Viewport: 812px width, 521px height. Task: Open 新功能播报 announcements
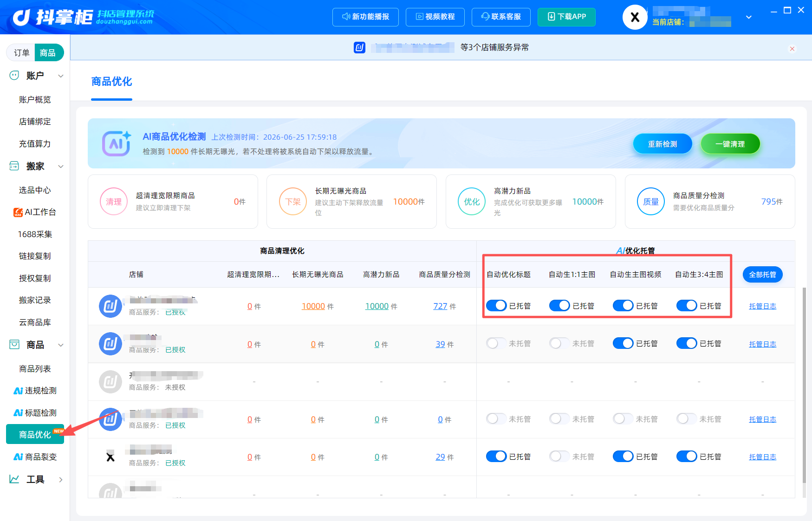pos(366,17)
